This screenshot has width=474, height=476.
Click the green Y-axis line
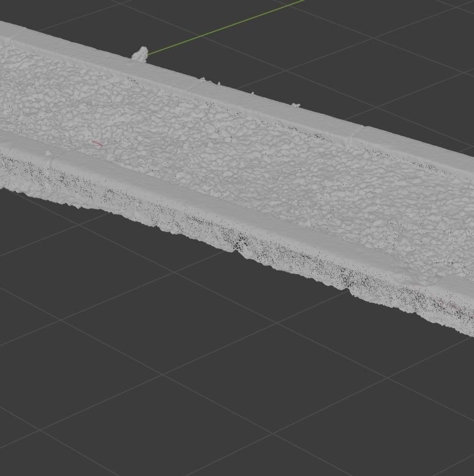click(226, 28)
